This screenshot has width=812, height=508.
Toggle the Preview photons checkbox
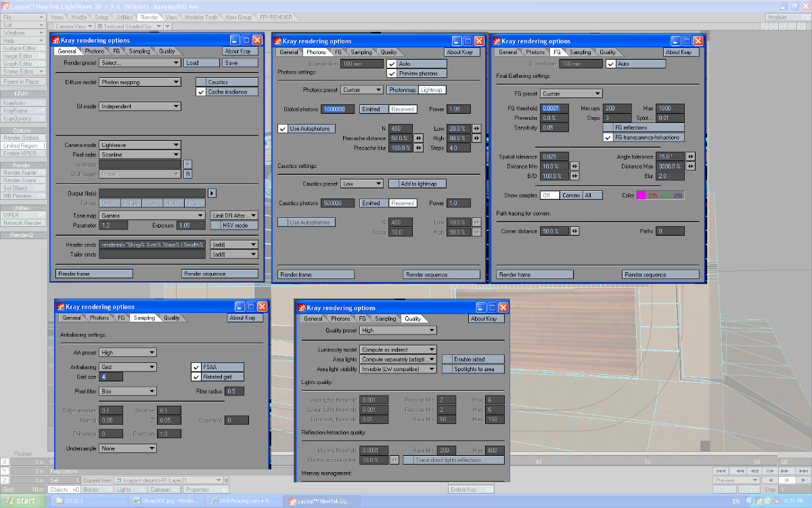coord(392,73)
